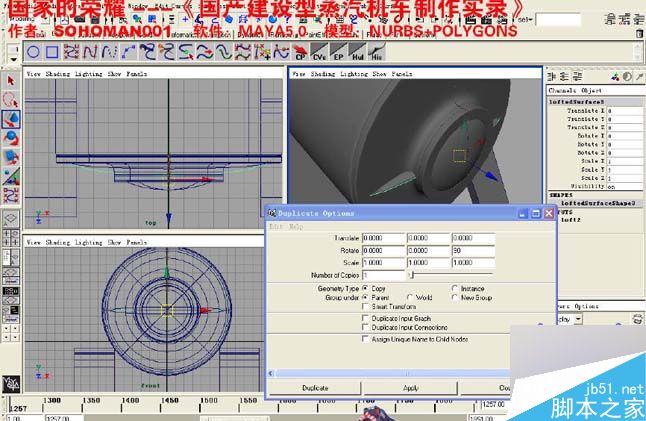The height and width of the screenshot is (421, 646).
Task: Click the CVs curve tool shelf icon
Action: click(x=319, y=52)
